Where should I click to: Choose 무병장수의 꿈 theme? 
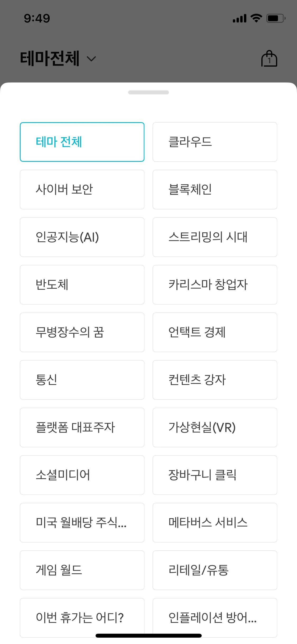coord(82,332)
